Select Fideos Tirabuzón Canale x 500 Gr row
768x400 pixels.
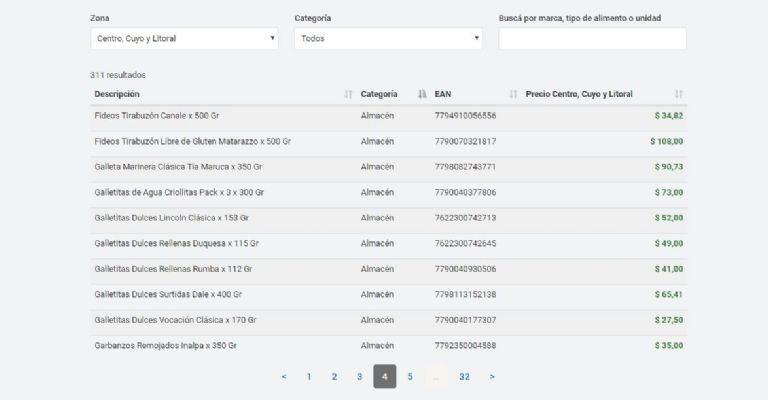click(156, 116)
